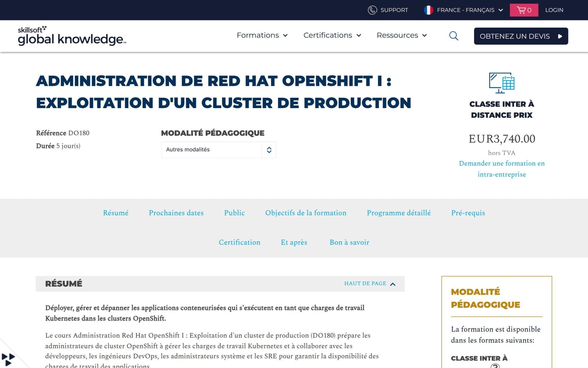Click the hors TVA label

point(502,153)
